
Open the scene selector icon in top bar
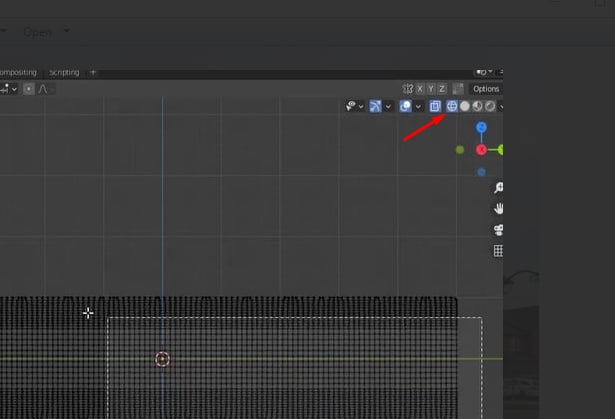pos(484,72)
